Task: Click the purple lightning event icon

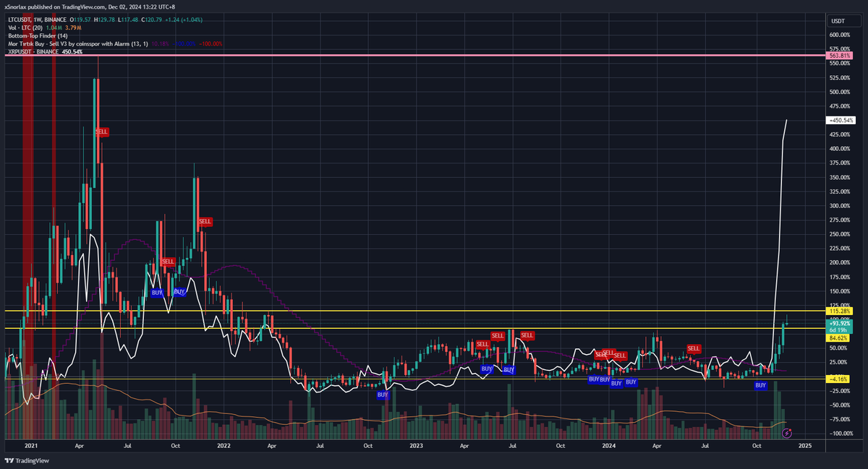Action: point(787,432)
